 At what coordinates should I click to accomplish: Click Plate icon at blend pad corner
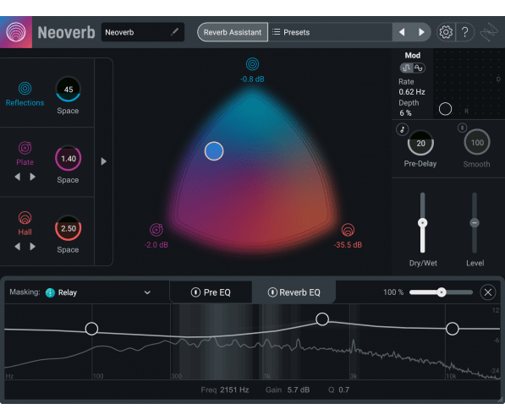pyautogui.click(x=156, y=230)
